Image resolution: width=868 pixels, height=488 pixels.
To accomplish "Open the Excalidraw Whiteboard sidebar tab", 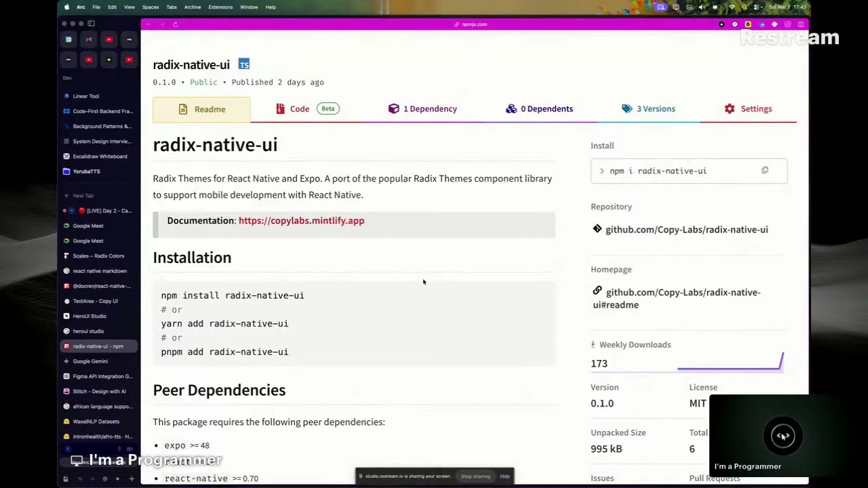I will coord(100,156).
